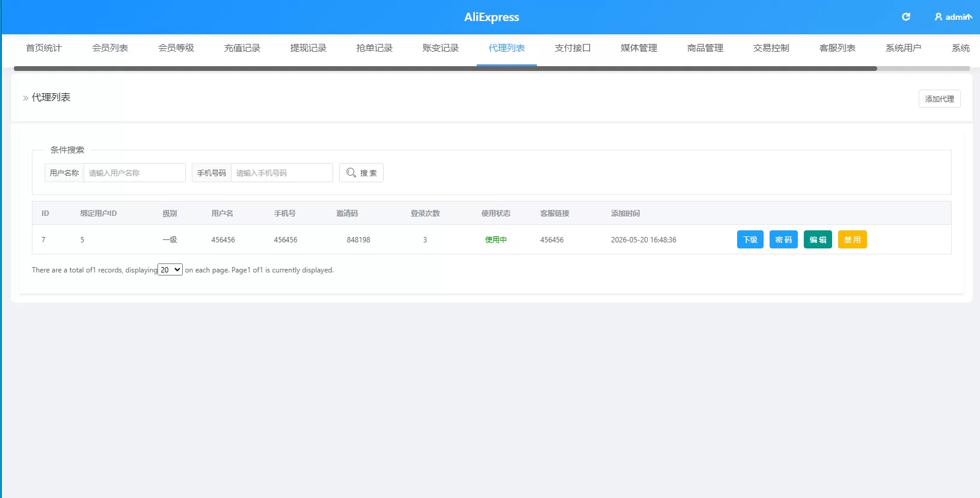
Task: Open the 商品管理 tab
Action: click(705, 48)
